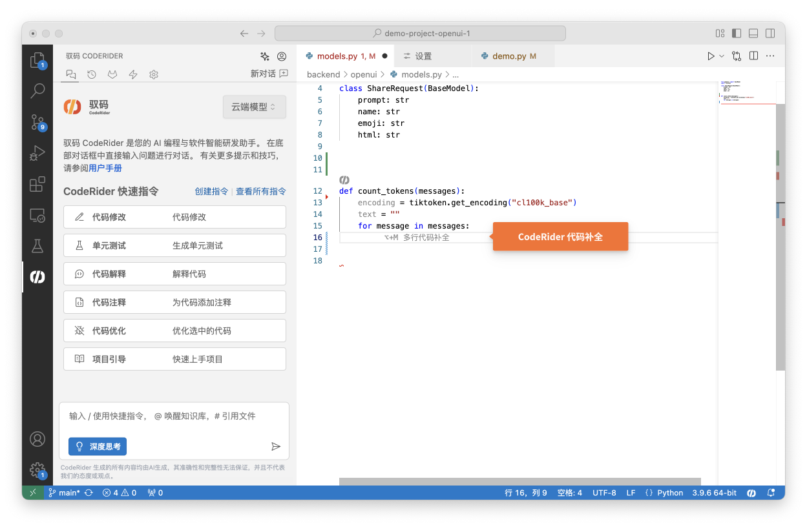Run the Python file with play icon

[711, 56]
